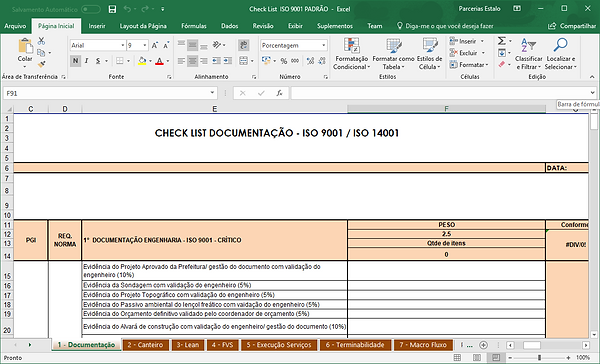Toggle align text right
This screenshot has height=364, width=600.
(204, 61)
